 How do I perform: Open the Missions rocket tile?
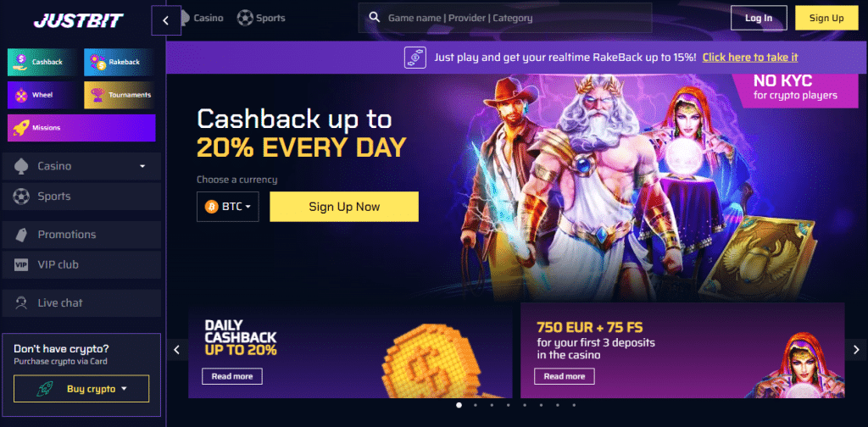81,128
